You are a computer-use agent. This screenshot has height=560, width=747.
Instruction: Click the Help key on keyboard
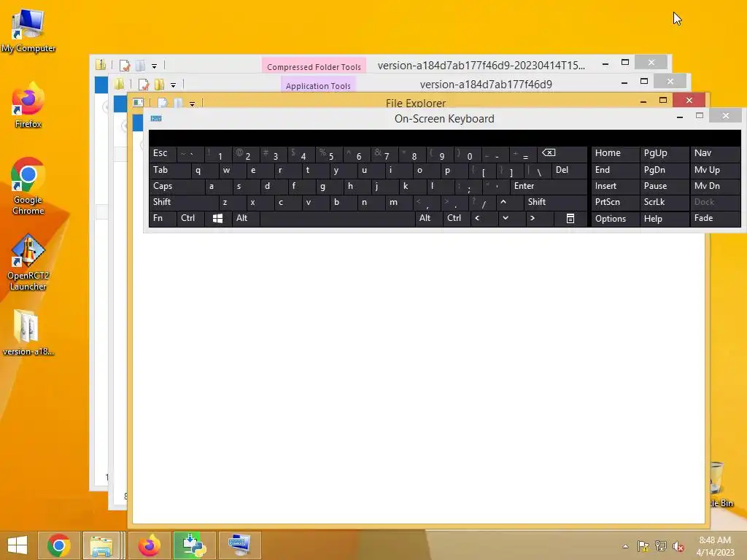pos(664,219)
